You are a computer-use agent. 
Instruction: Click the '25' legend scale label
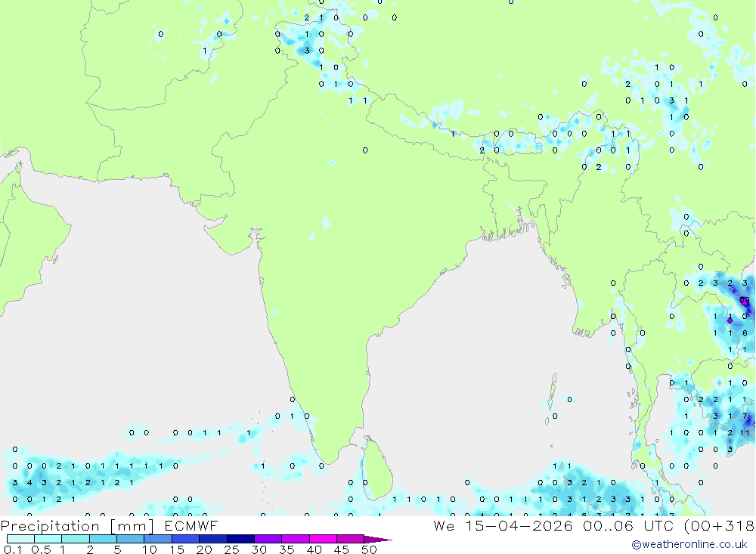click(x=232, y=549)
